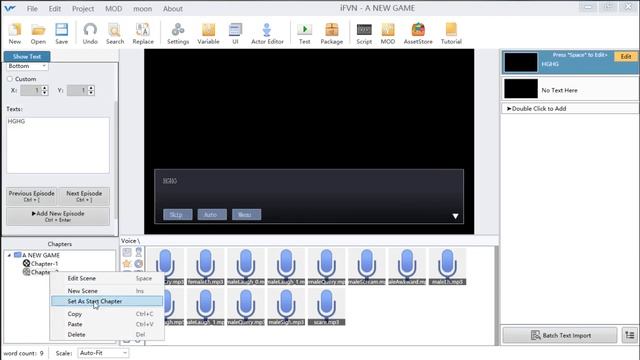Choose Edit Scene from context menu

107,278
